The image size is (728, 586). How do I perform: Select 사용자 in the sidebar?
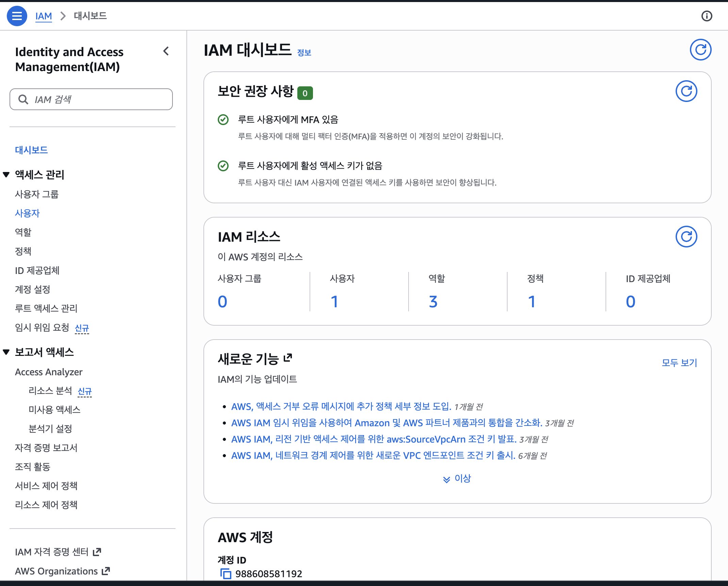click(x=27, y=213)
